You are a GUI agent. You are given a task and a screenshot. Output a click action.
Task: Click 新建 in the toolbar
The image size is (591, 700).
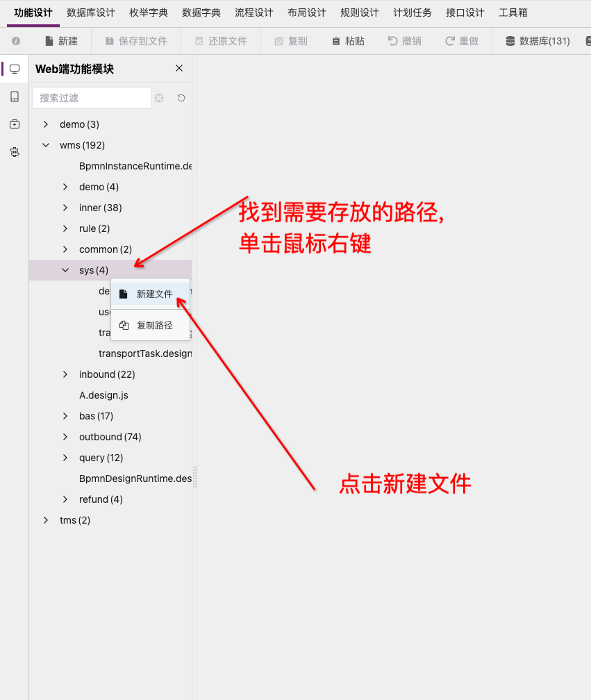61,41
